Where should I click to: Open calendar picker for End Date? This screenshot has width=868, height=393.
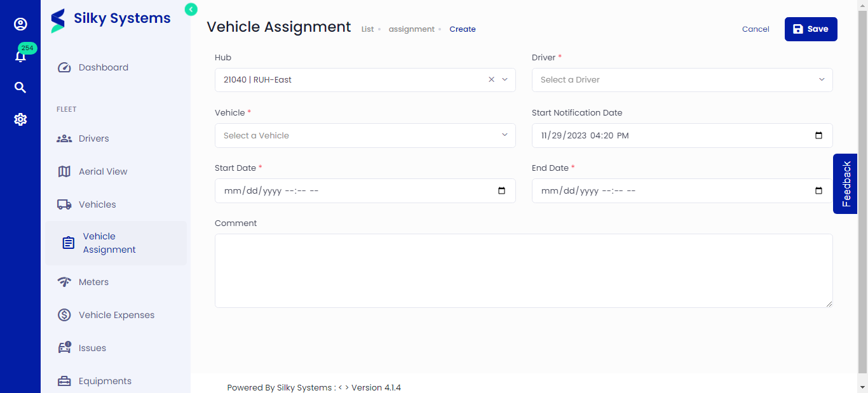pos(818,190)
